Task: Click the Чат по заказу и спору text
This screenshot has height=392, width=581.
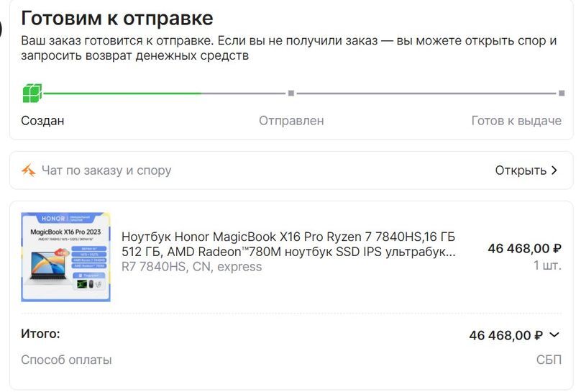Action: click(x=106, y=170)
